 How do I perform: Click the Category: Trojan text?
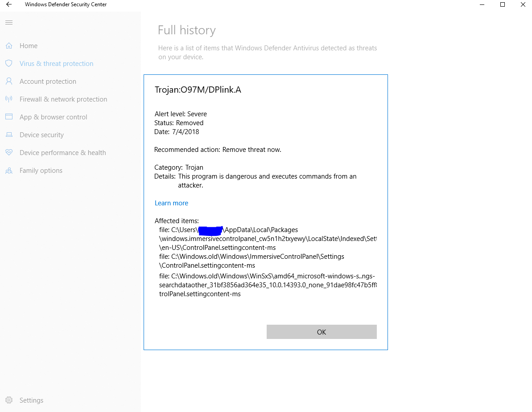179,167
